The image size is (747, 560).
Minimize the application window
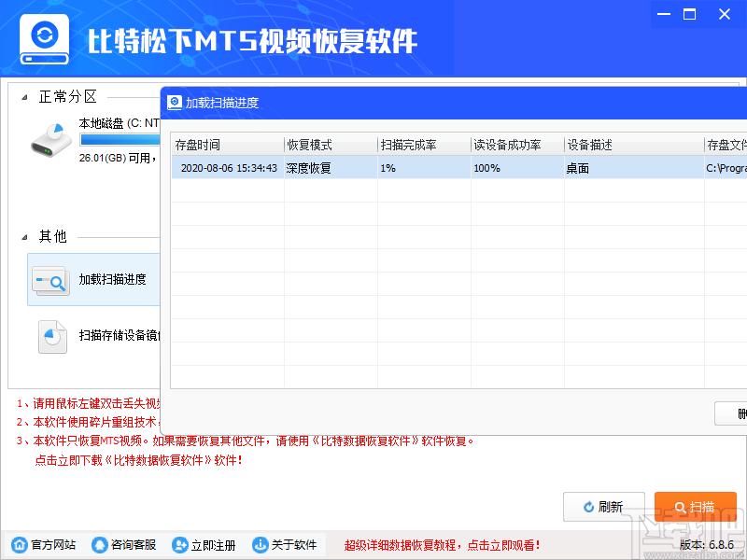(x=664, y=14)
